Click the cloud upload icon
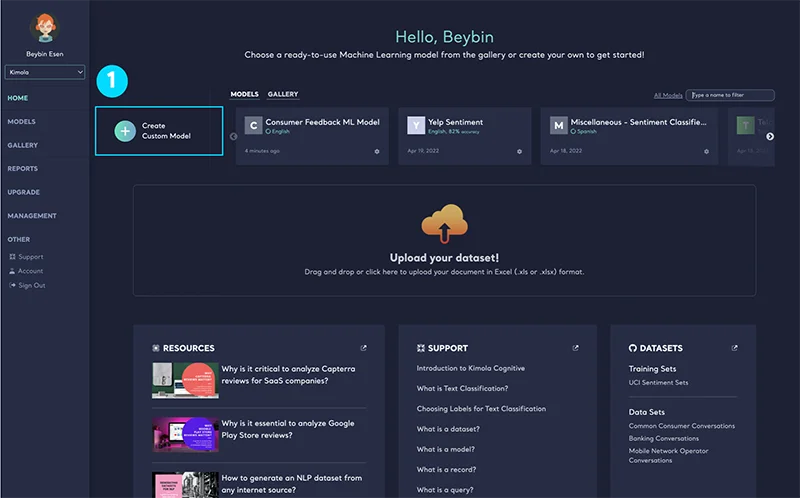Screen dimensions: 800x498 click(444, 224)
